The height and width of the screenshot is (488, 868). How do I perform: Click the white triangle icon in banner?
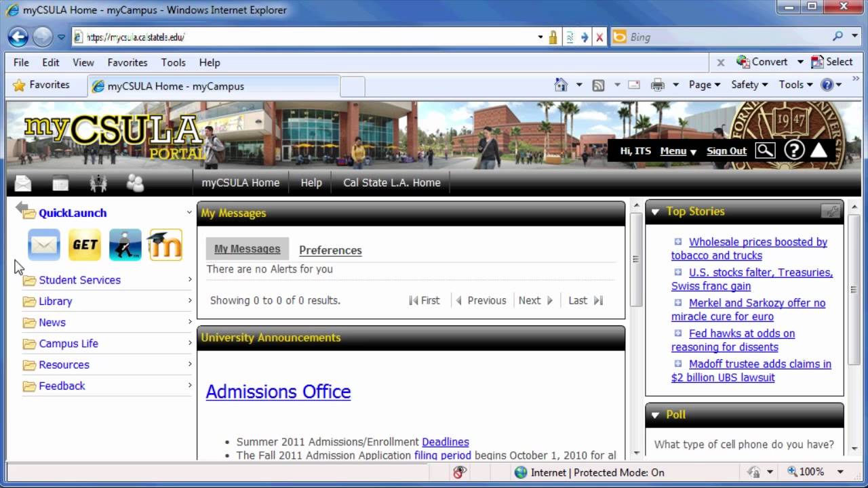[x=818, y=150]
